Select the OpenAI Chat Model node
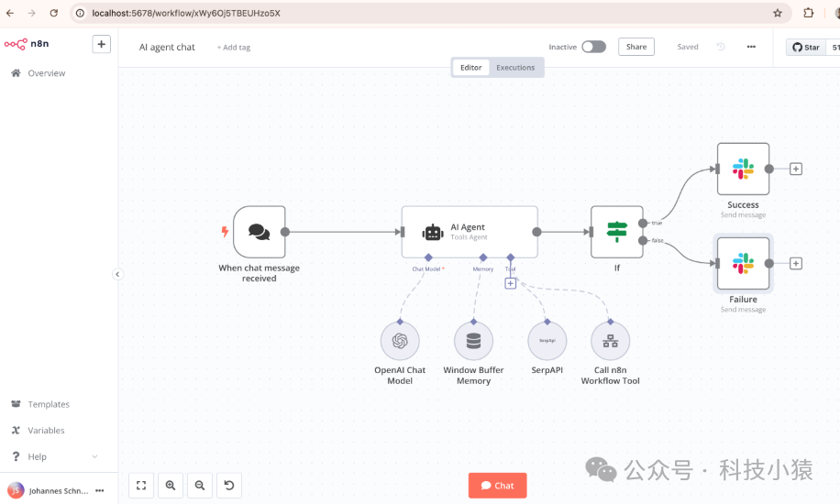Viewport: 840px width, 504px height. point(400,341)
